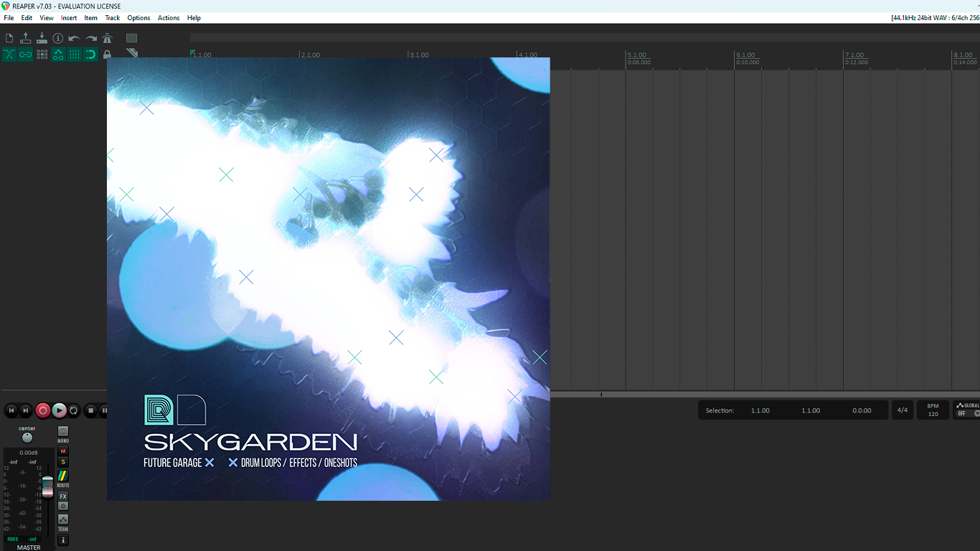Open the Help menu
The image size is (980, 551).
pyautogui.click(x=194, y=18)
